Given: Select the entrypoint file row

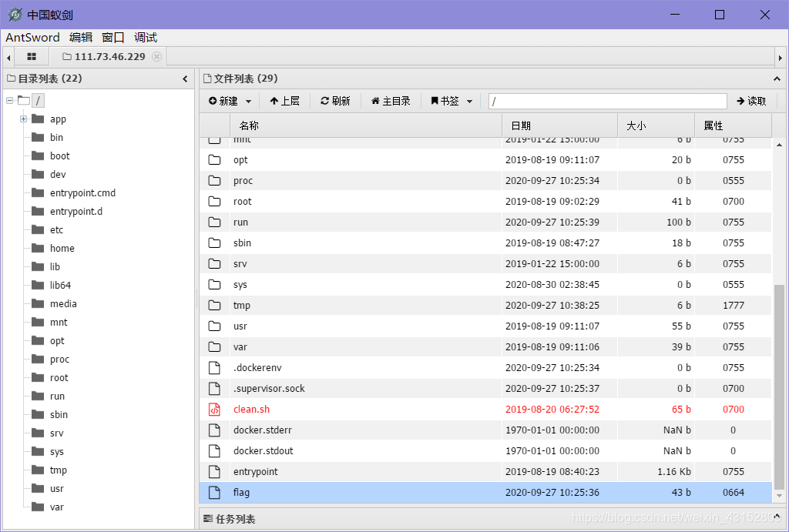Looking at the screenshot, I should point(485,472).
